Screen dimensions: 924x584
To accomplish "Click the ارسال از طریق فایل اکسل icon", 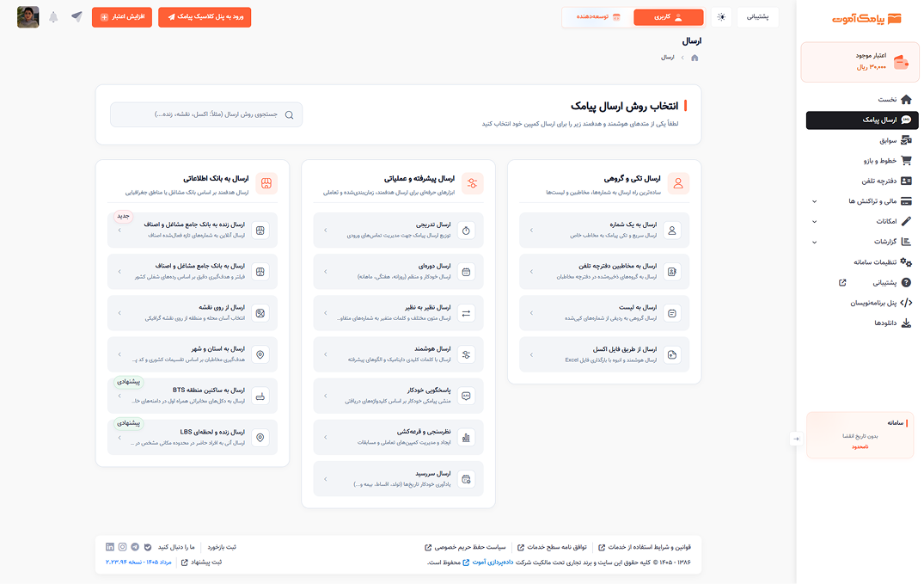I will pyautogui.click(x=672, y=354).
